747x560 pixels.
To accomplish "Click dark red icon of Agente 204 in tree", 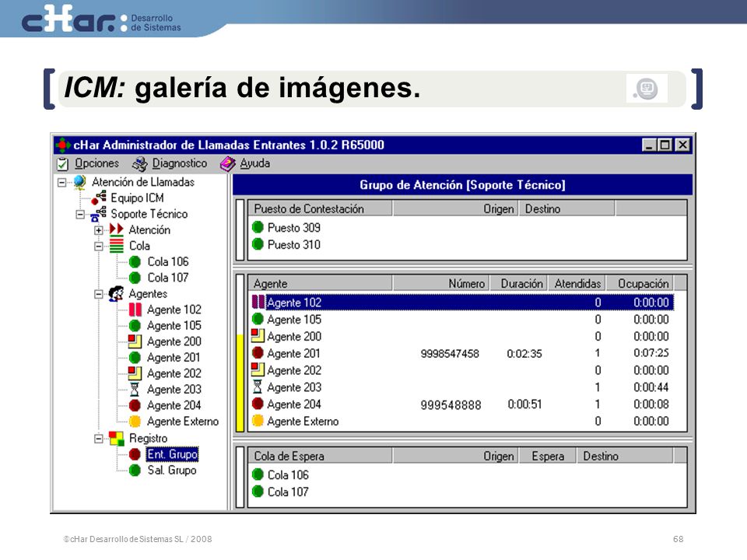I will coord(135,406).
